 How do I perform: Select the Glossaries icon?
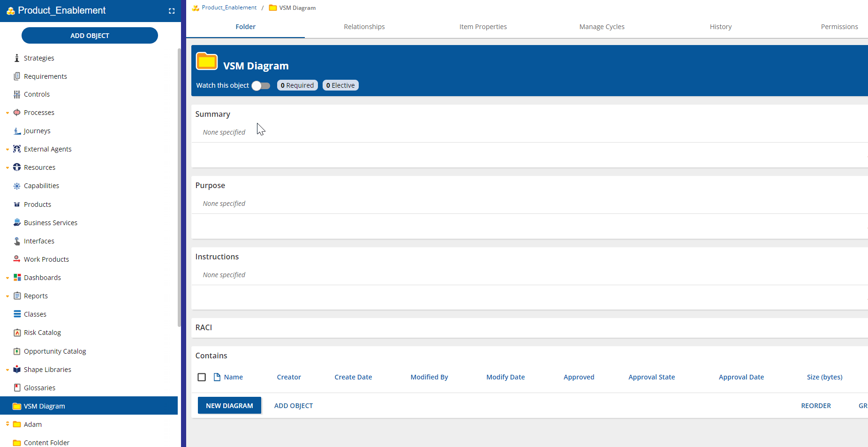(x=16, y=387)
